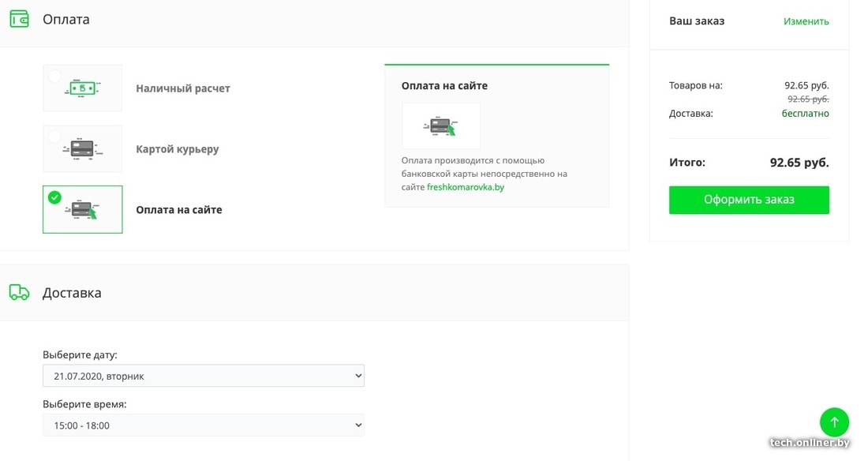Choose the Картой курьеру payment label
868x461 pixels.
click(x=178, y=149)
